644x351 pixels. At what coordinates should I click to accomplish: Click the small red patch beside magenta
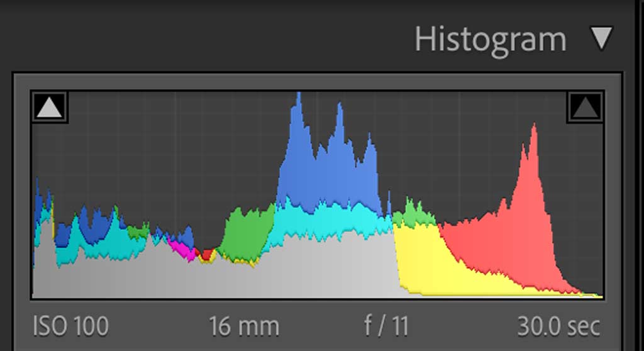206,254
